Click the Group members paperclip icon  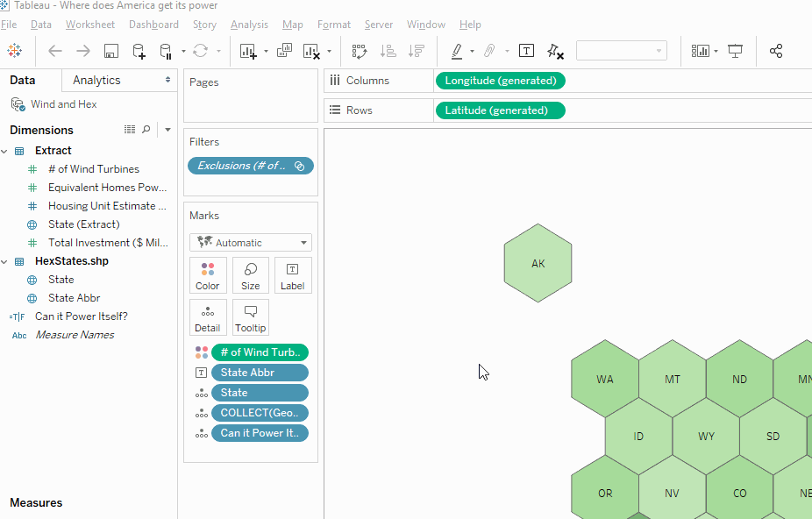click(489, 51)
